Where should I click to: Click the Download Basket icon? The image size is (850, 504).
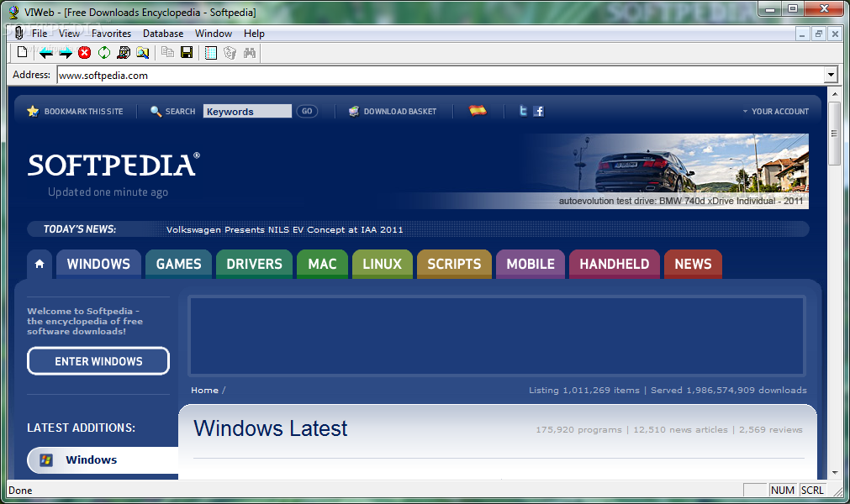pos(354,111)
